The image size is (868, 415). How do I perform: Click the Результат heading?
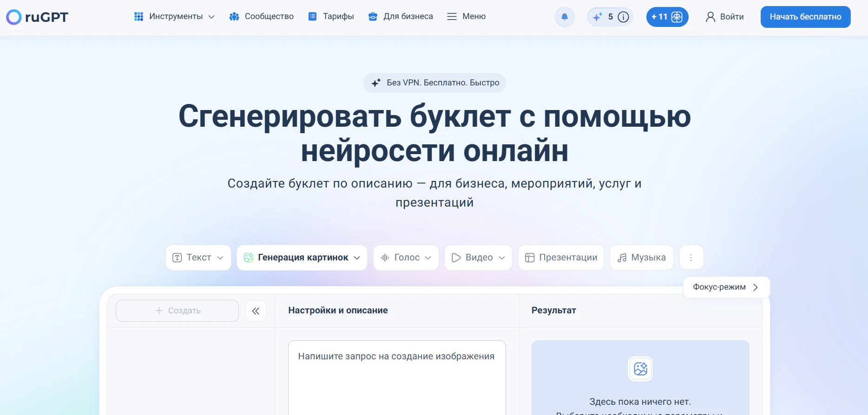pyautogui.click(x=554, y=311)
